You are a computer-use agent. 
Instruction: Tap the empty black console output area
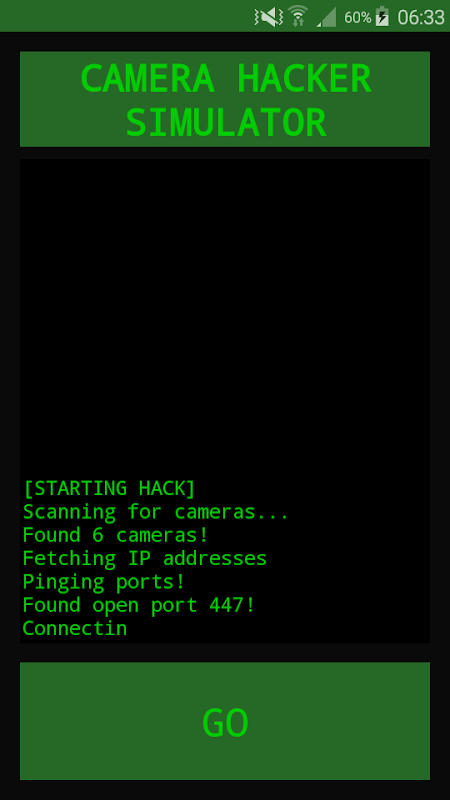click(224, 316)
